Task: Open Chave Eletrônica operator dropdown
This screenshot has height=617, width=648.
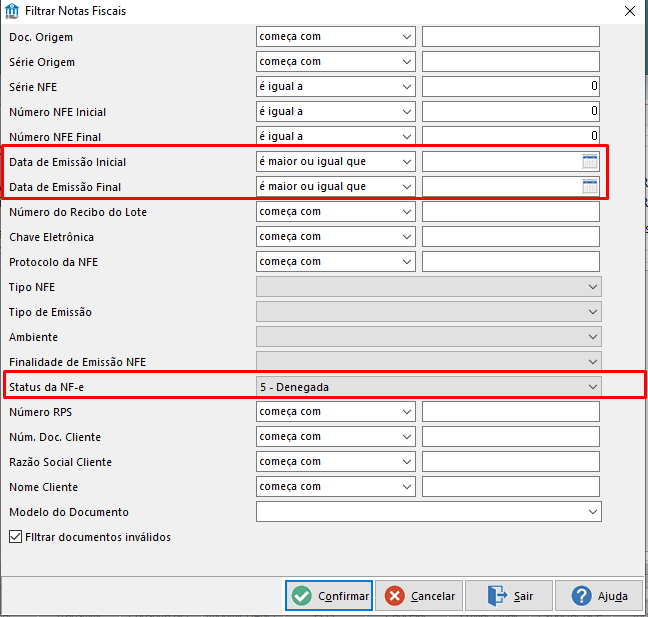Action: pyautogui.click(x=336, y=236)
